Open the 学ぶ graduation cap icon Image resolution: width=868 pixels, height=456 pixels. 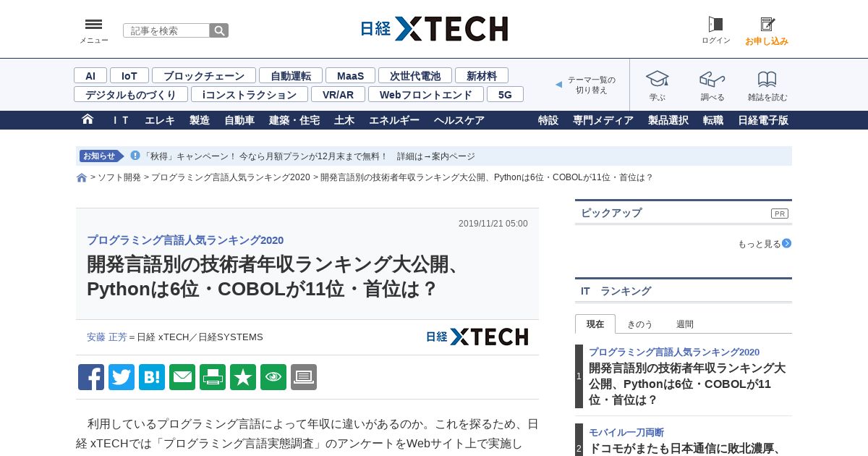[x=658, y=79]
